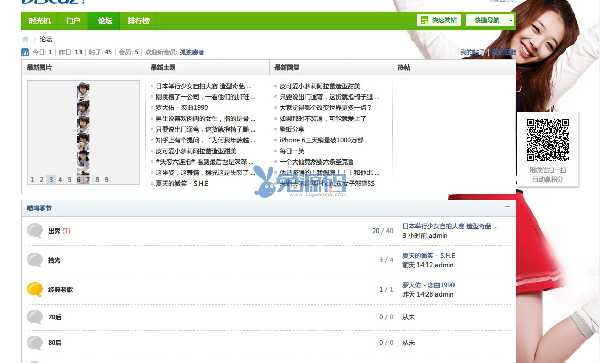Jump to slideshow page number 9

coord(106,179)
